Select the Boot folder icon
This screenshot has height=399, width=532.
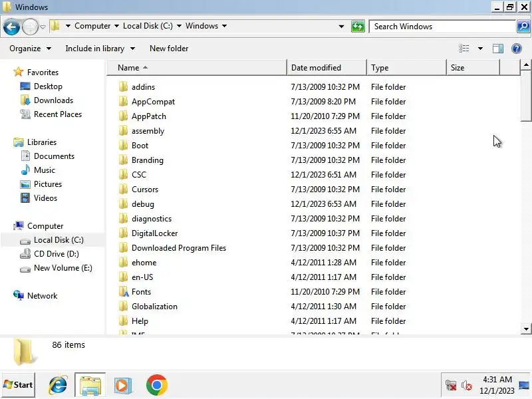pos(124,145)
